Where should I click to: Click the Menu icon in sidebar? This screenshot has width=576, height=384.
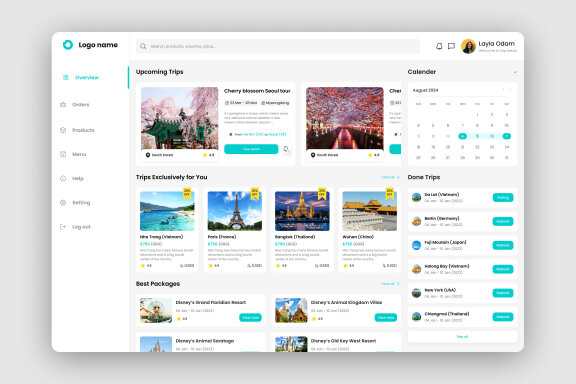point(63,154)
